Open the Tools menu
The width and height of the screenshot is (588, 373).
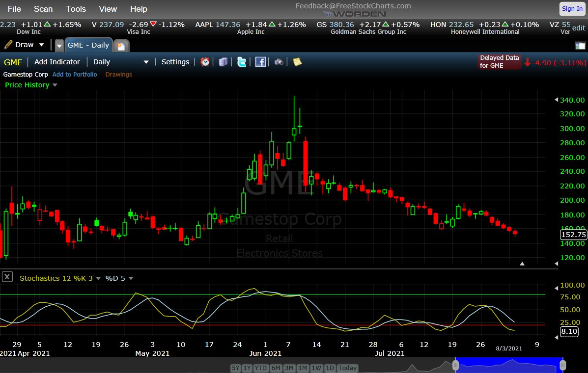pos(76,9)
